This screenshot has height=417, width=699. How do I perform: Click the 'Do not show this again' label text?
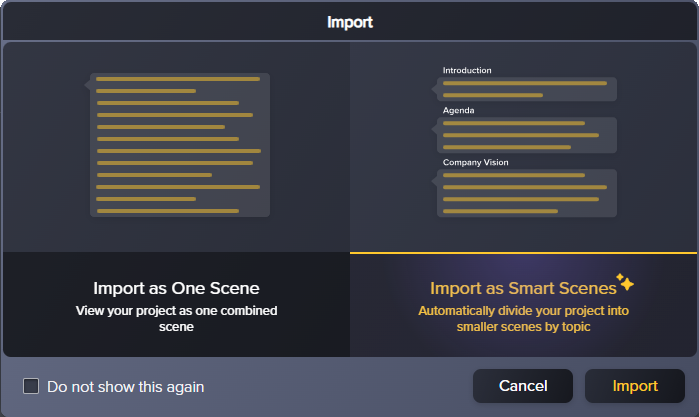[125, 386]
